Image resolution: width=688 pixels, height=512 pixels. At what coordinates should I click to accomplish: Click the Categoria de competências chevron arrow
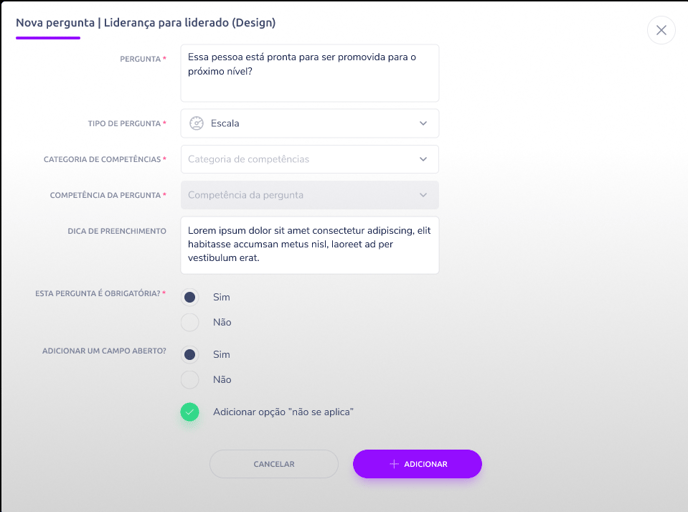coord(423,159)
